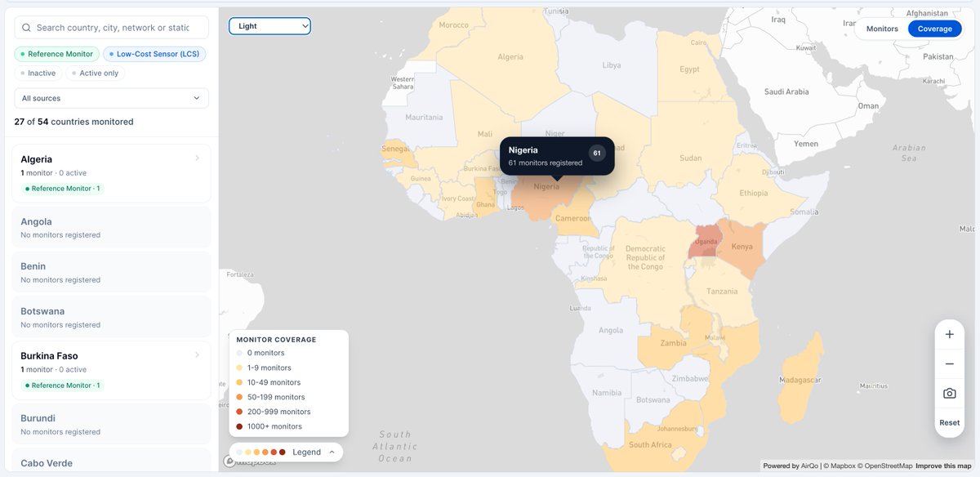Click Democratic Republic of the Congo label

[645, 257]
